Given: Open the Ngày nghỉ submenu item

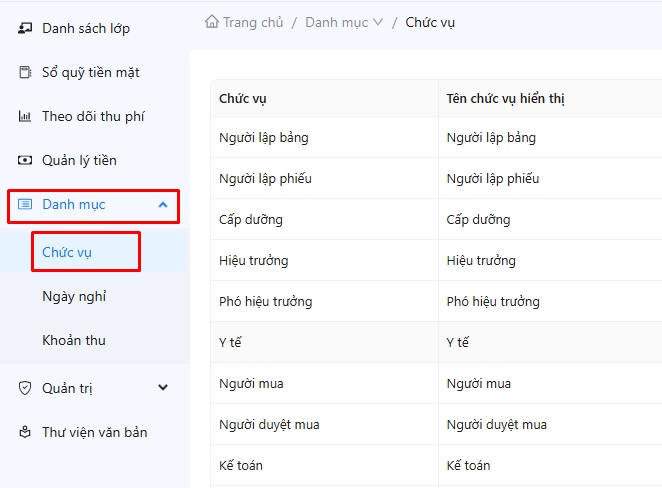Looking at the screenshot, I should point(74,296).
